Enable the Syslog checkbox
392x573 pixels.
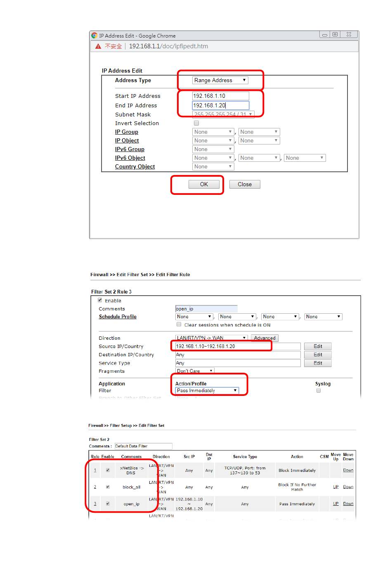pyautogui.click(x=319, y=391)
